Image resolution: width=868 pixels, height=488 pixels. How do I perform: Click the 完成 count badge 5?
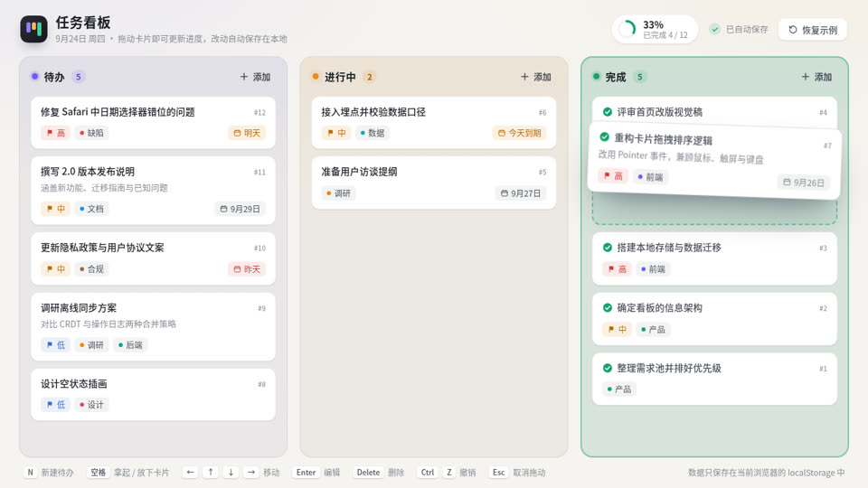point(639,77)
